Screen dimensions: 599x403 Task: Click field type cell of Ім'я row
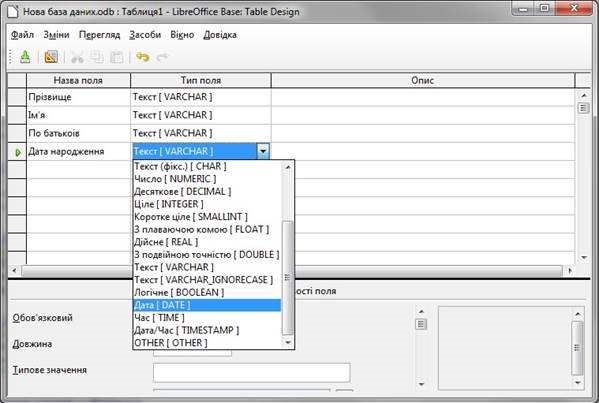click(201, 115)
